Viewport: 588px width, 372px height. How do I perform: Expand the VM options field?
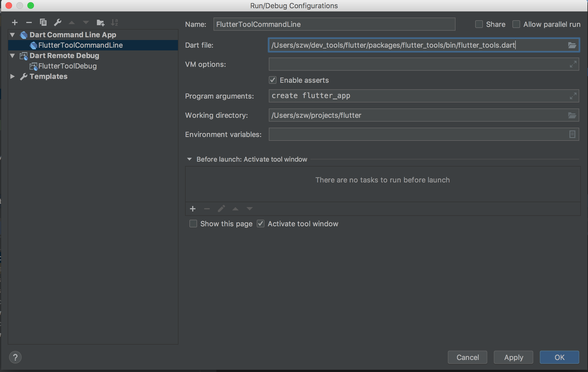coord(573,64)
